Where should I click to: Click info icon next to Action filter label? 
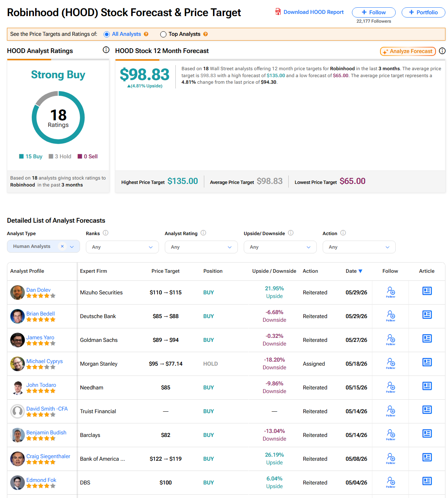[x=343, y=233]
